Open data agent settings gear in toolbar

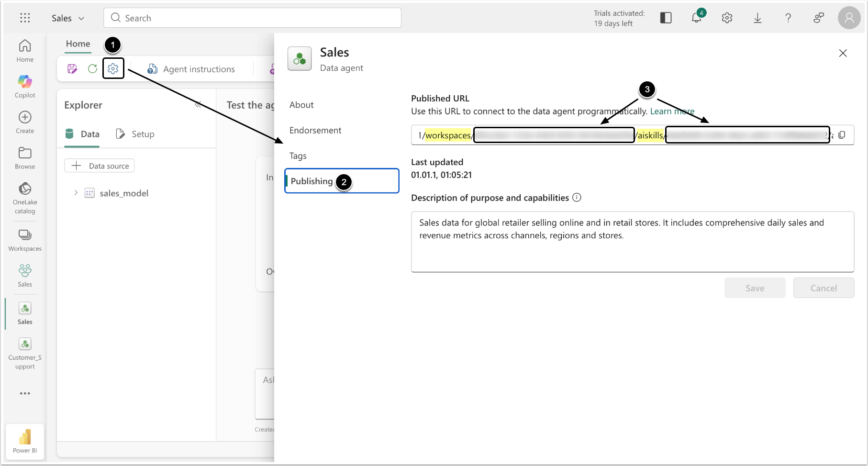click(x=113, y=69)
